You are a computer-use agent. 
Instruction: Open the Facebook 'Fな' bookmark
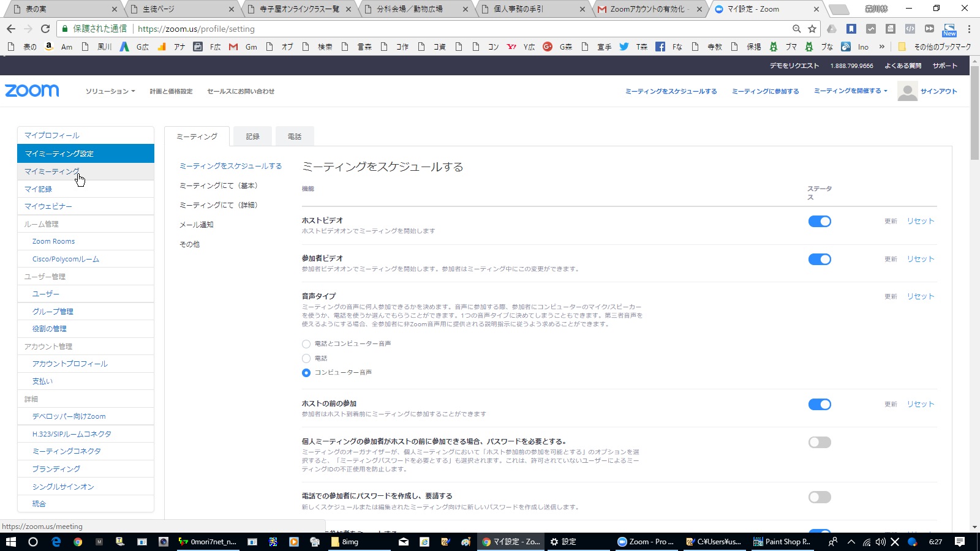click(x=669, y=47)
